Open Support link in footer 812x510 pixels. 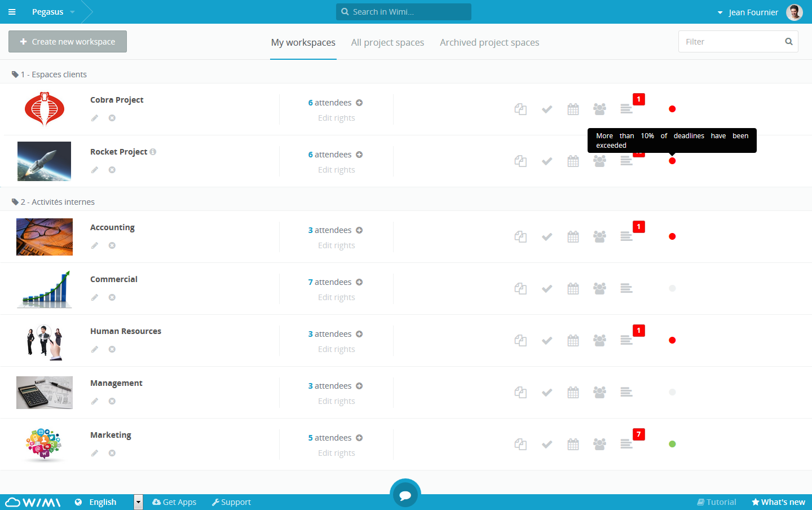pyautogui.click(x=231, y=502)
